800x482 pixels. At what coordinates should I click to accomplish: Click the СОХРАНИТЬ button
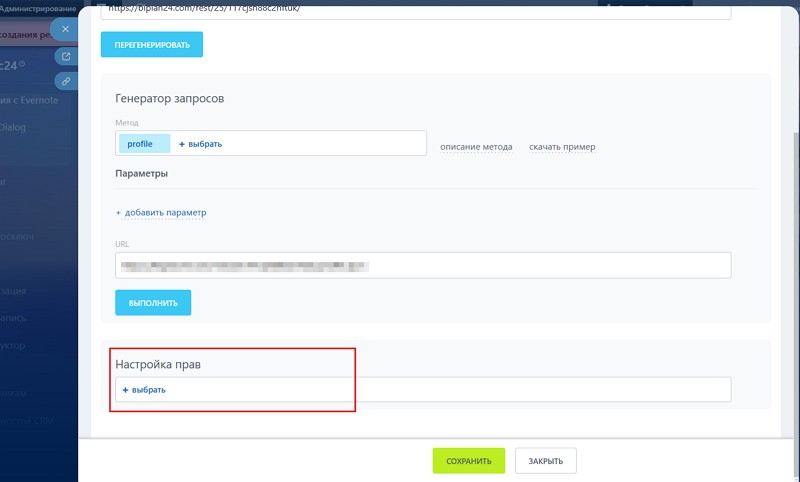[x=469, y=461]
